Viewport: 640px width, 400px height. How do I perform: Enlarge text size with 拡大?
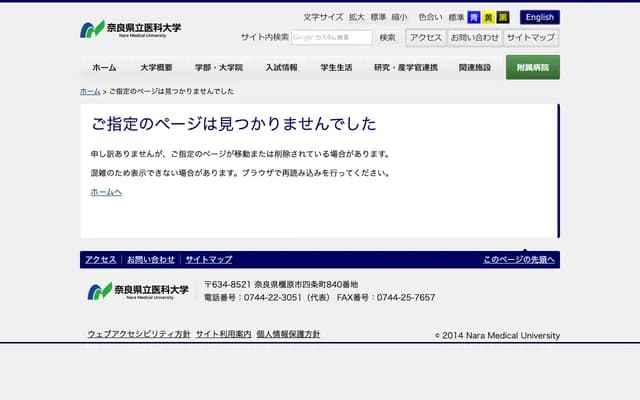(357, 17)
